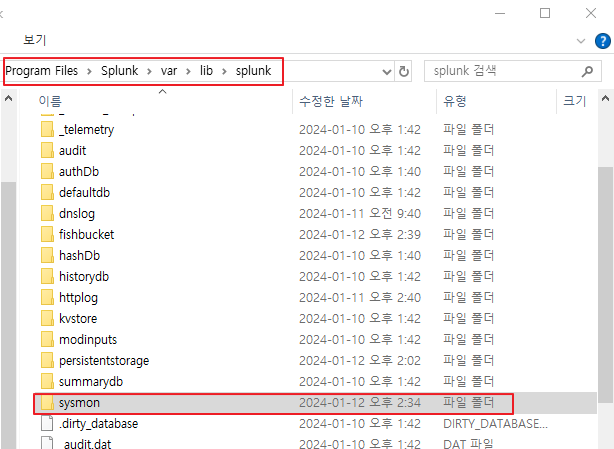The width and height of the screenshot is (614, 449).
Task: Click the DIRTY_DATABASE type cell
Action: pos(495,424)
